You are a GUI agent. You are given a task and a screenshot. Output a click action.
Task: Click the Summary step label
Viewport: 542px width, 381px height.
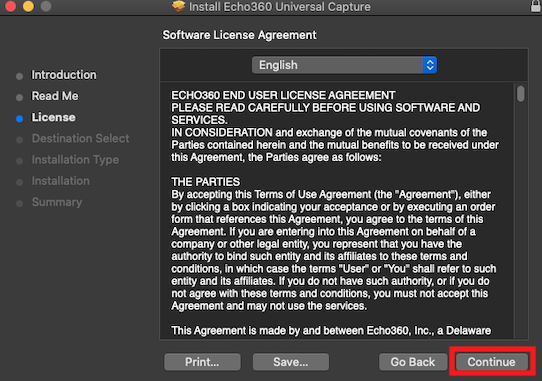(57, 202)
